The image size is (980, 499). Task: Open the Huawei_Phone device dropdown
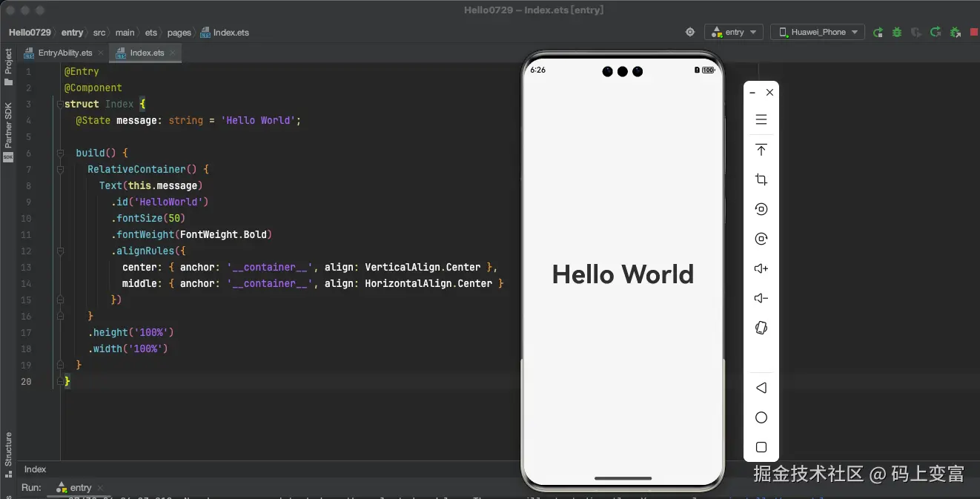[x=818, y=32]
